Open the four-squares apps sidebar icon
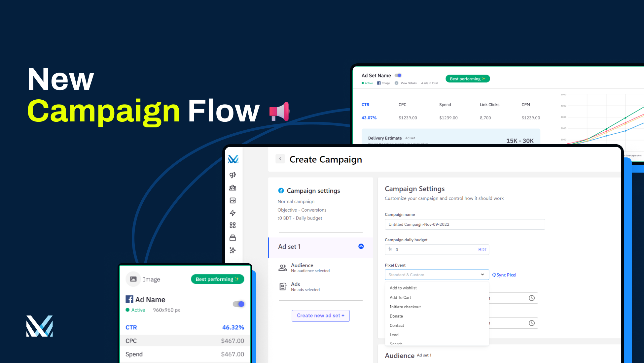The width and height of the screenshot is (644, 363). [x=233, y=225]
